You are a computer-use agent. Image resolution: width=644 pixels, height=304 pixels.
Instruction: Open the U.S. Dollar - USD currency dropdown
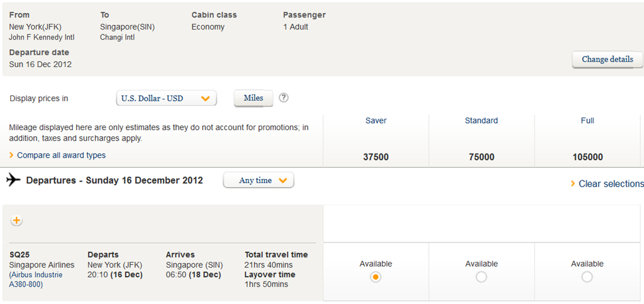click(167, 99)
